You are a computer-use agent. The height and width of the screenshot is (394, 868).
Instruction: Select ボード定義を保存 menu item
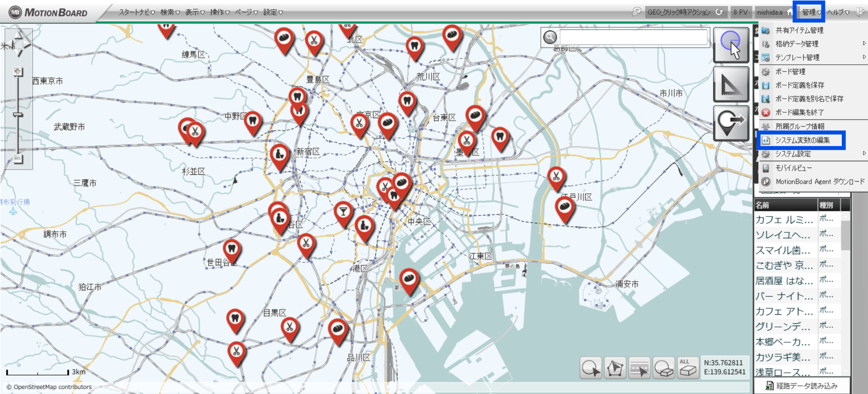pyautogui.click(x=799, y=85)
